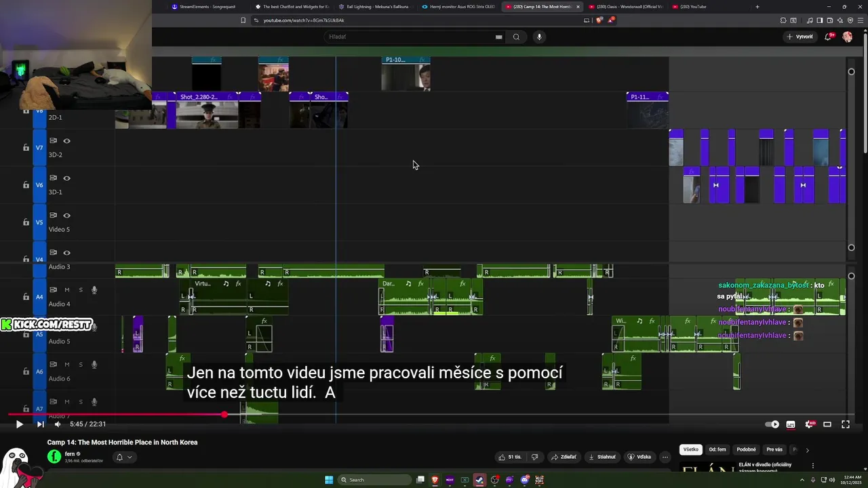This screenshot has width=868, height=488.
Task: Like the Camp 14 video
Action: click(511, 457)
